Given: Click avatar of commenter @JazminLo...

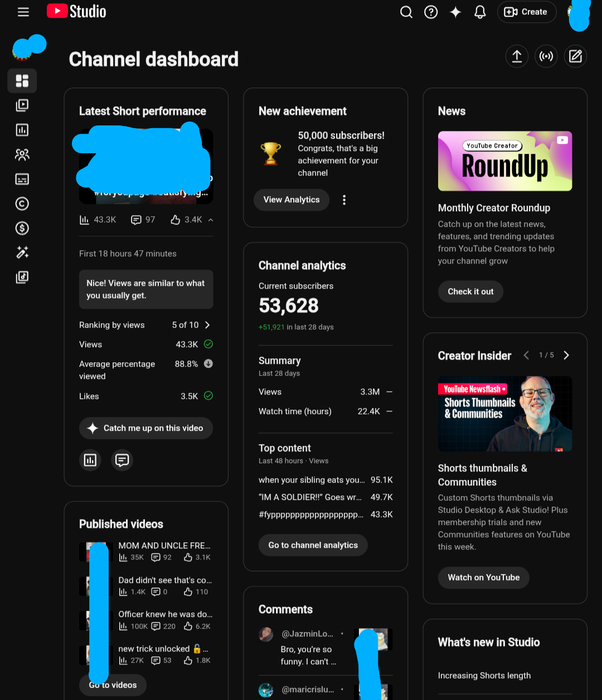Looking at the screenshot, I should pos(266,634).
